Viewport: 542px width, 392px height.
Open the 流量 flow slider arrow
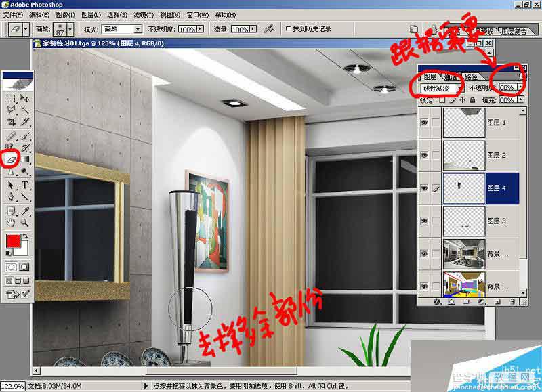pos(253,29)
